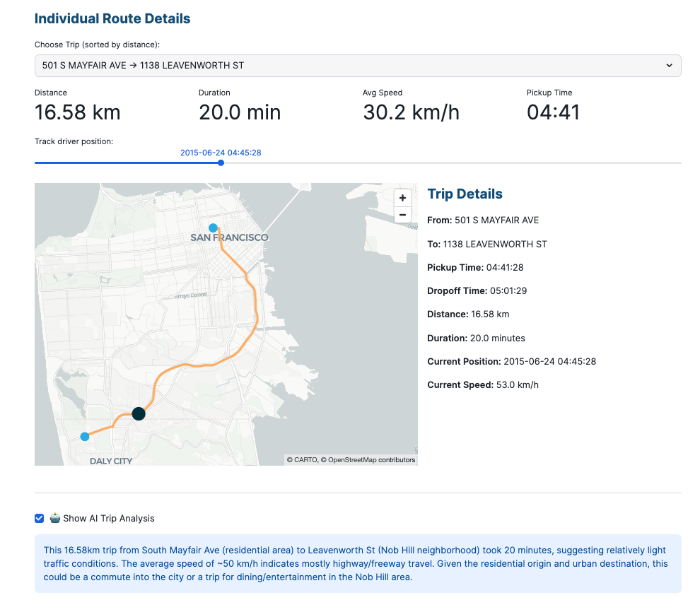
Task: Click the Individual Route Details heading
Action: [x=112, y=18]
